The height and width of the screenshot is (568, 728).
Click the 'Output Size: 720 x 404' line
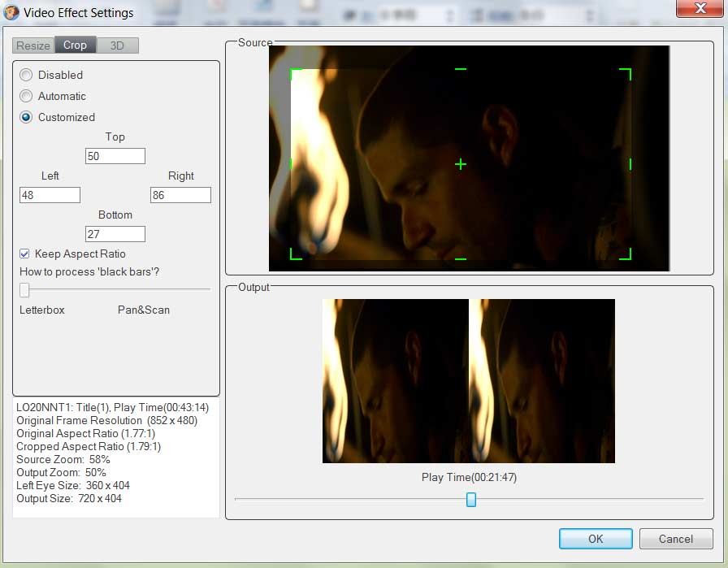69,498
